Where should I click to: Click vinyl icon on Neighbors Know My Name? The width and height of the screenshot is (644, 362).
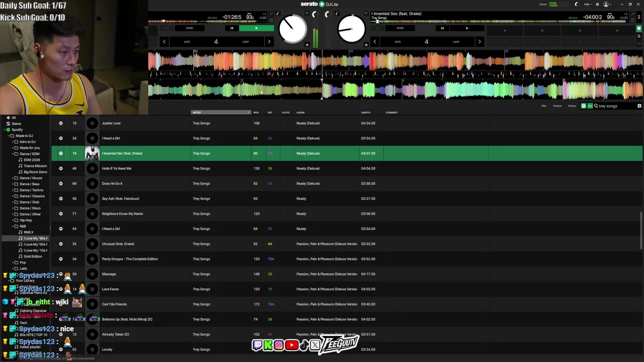coord(92,214)
